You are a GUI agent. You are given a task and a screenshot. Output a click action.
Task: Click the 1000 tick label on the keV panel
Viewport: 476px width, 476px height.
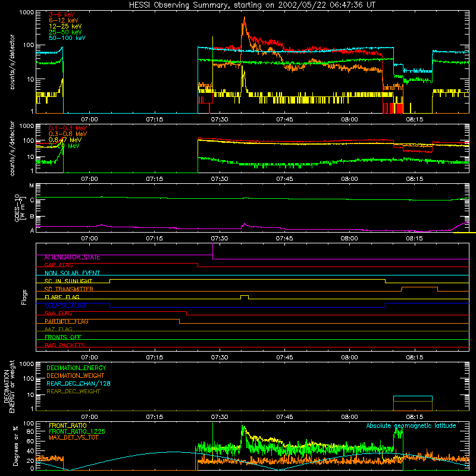click(x=26, y=12)
